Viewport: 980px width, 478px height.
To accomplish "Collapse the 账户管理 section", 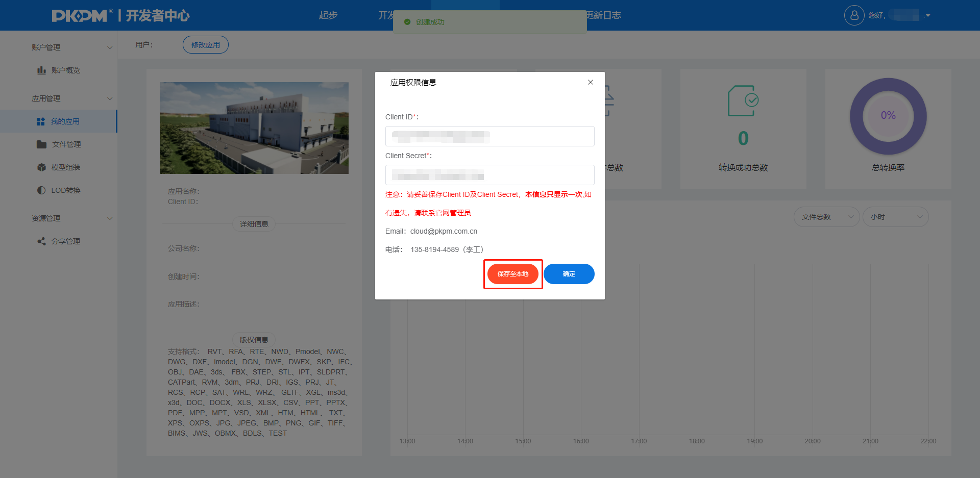I will click(110, 47).
